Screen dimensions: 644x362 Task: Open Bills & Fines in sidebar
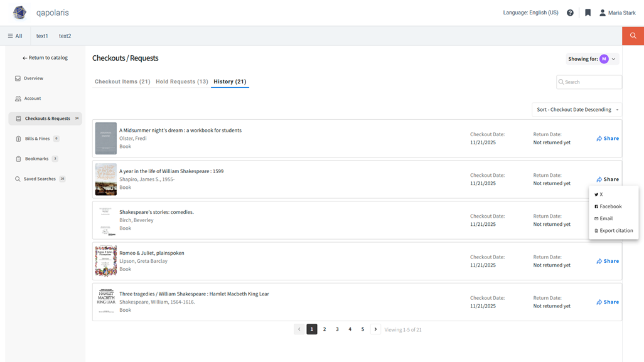point(37,139)
